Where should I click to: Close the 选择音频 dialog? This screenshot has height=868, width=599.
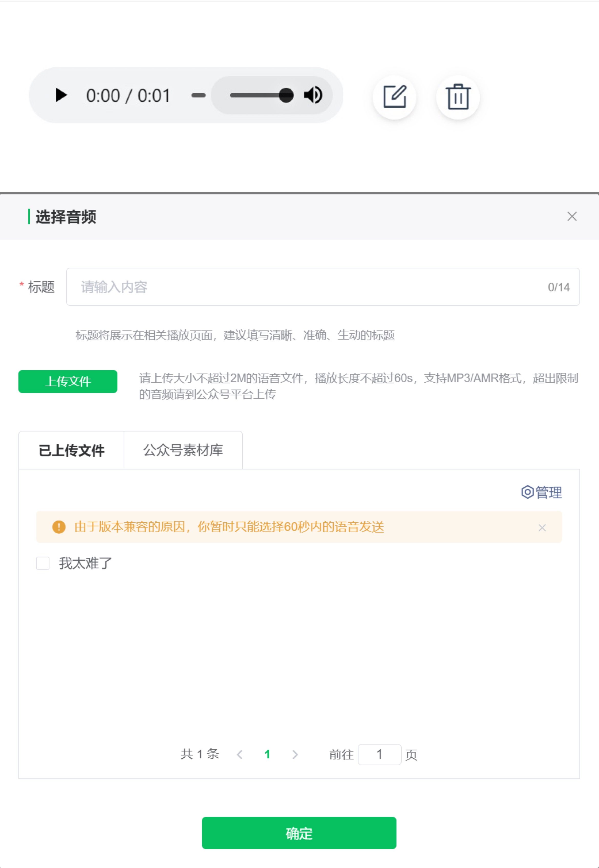click(572, 217)
